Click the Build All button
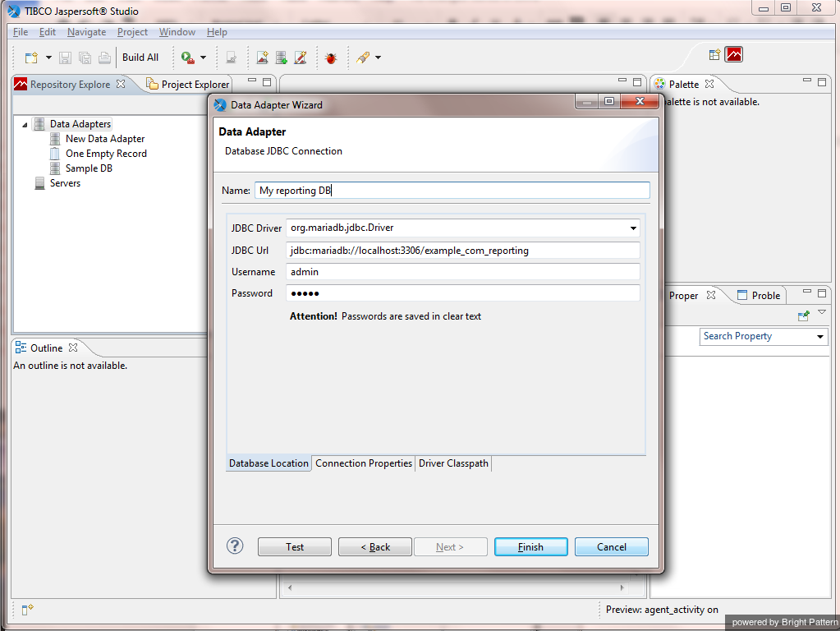The height and width of the screenshot is (631, 840). (x=140, y=58)
